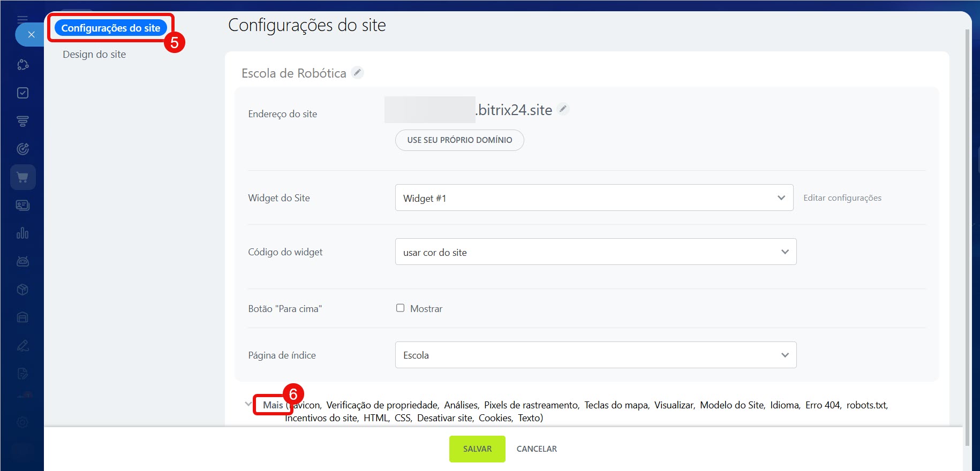Expand the Mais additional settings section
This screenshot has height=471, width=980.
(273, 405)
